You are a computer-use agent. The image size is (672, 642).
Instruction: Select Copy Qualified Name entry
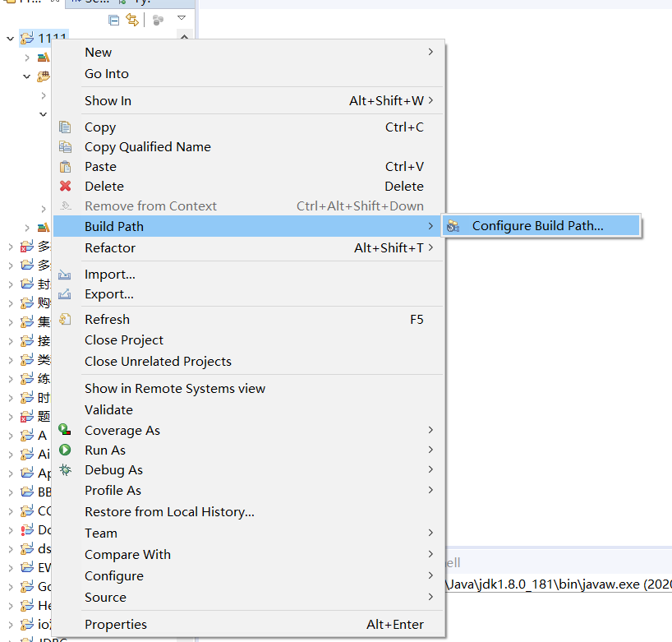pos(249,146)
